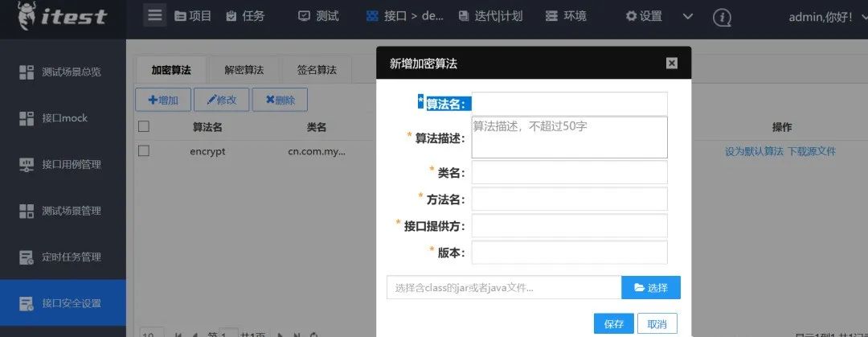Focus the 版本 input field
Screen dimensions: 868x337
coord(570,253)
